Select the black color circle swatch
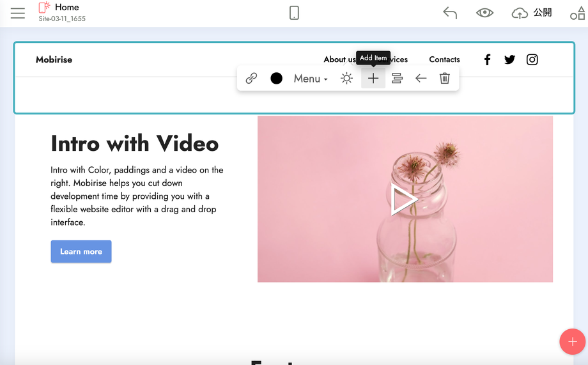Screen dimensions: 588x365 (x=276, y=78)
